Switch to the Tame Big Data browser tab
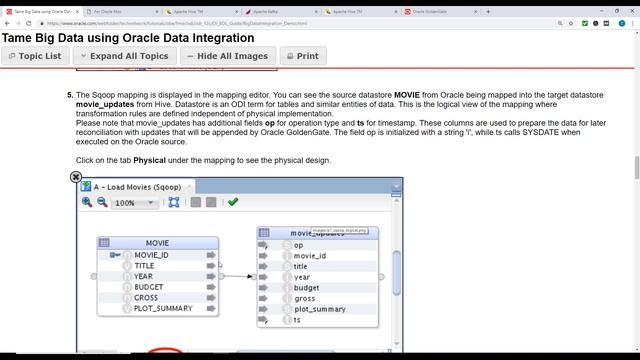Screen dimensions: 640x360 click(x=42, y=12)
